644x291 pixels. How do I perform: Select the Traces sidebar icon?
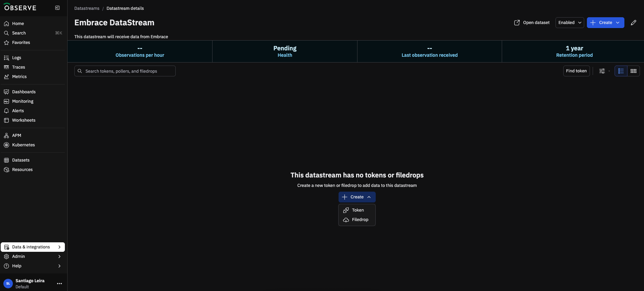pos(6,67)
